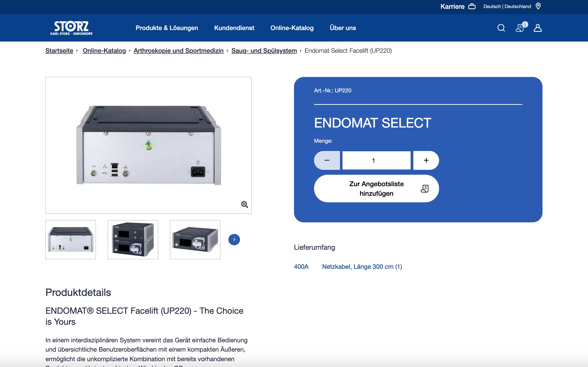588x367 pixels.
Task: Show next thumbnails with blue arrow
Action: 234,239
